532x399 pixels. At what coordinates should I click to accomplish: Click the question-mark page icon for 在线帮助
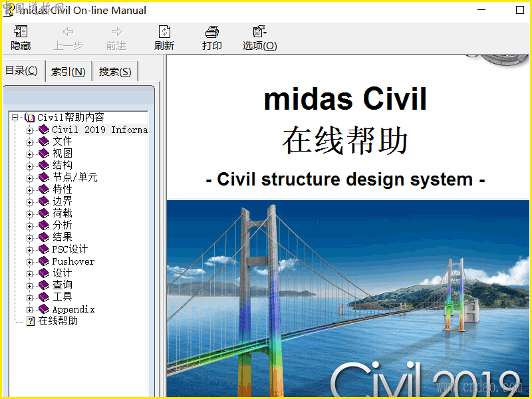click(31, 321)
